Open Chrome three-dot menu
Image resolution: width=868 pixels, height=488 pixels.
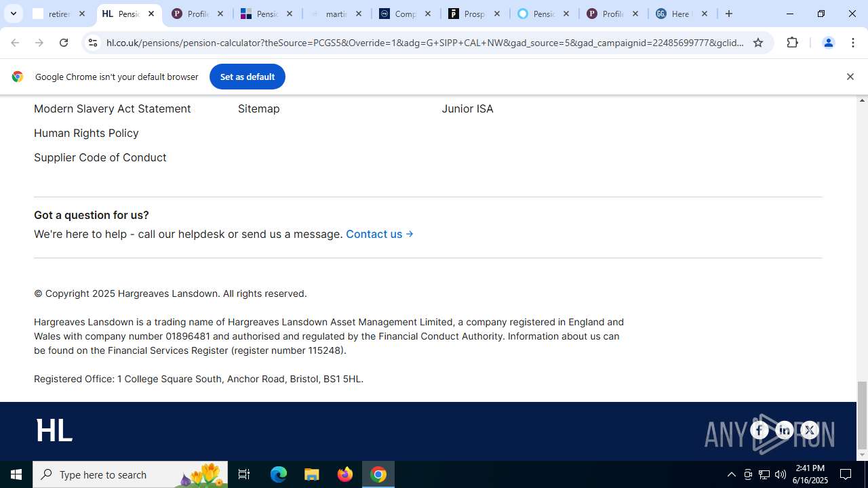pyautogui.click(x=852, y=43)
